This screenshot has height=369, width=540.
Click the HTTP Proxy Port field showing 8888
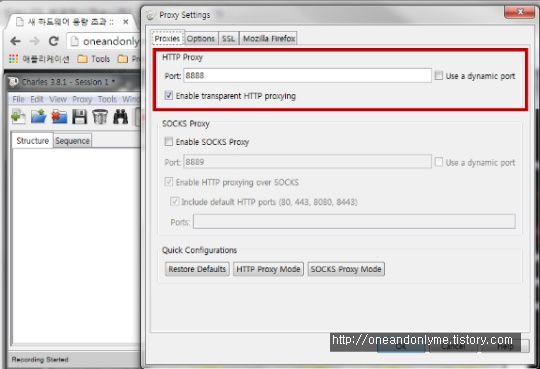307,75
